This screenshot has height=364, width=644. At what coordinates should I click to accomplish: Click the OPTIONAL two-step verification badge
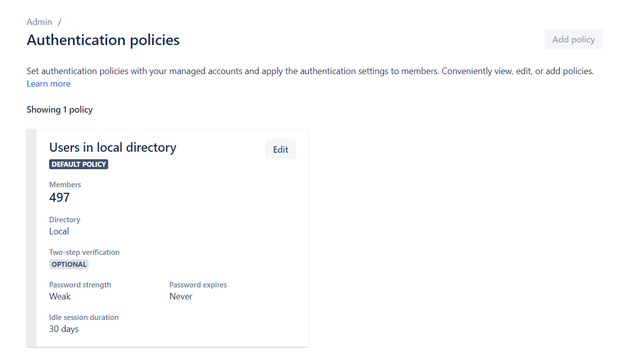pyautogui.click(x=69, y=264)
